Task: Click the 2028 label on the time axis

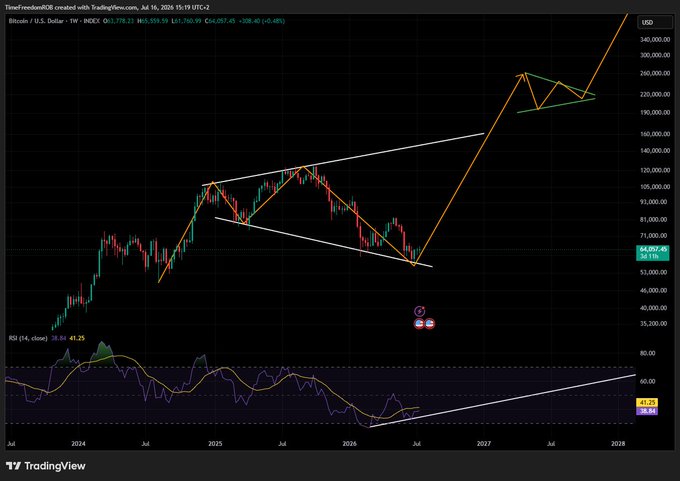Action: tap(618, 444)
